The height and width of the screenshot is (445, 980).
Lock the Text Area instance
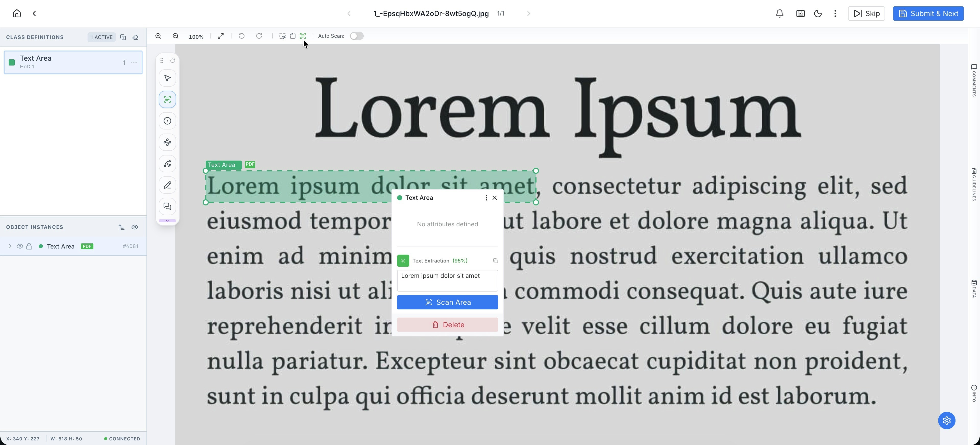(x=29, y=246)
